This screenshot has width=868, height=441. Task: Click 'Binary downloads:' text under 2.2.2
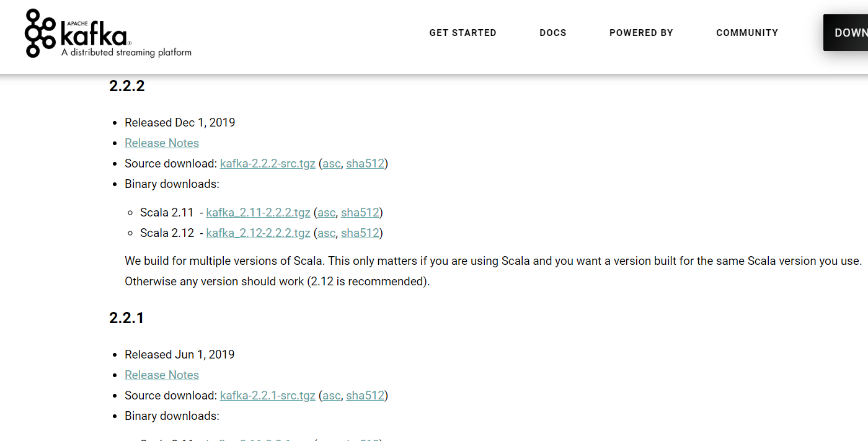[x=172, y=184]
